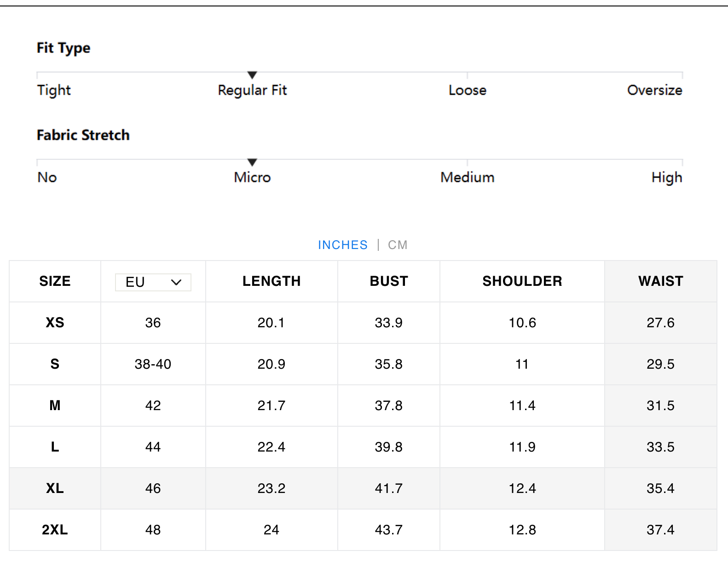Select the XS size row label
Image resolution: width=728 pixels, height=568 pixels.
55,323
